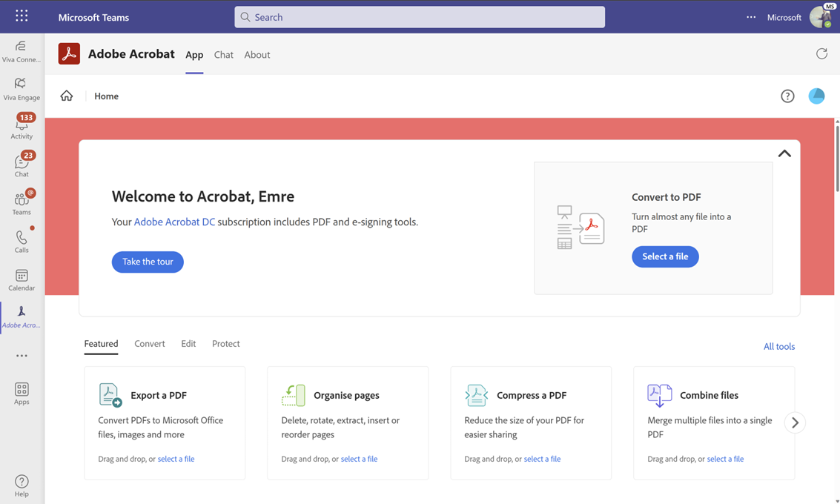Click the Select a file button
This screenshot has height=504, width=840.
pos(665,256)
